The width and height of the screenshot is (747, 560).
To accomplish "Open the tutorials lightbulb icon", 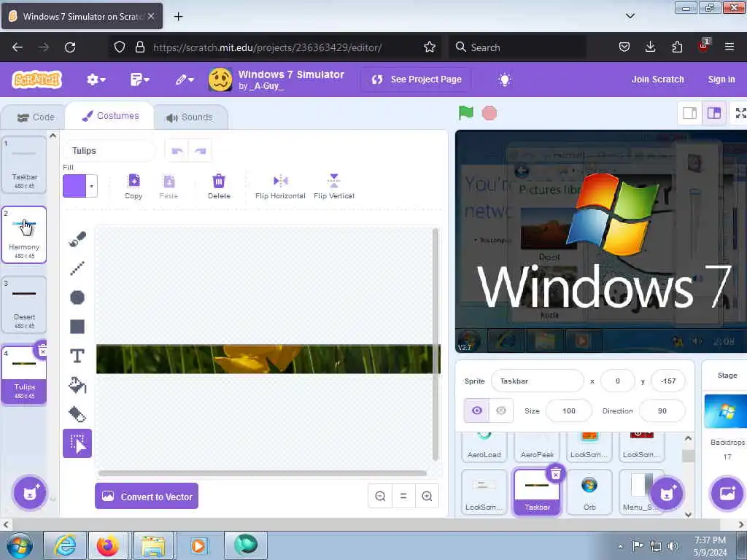I will point(505,79).
